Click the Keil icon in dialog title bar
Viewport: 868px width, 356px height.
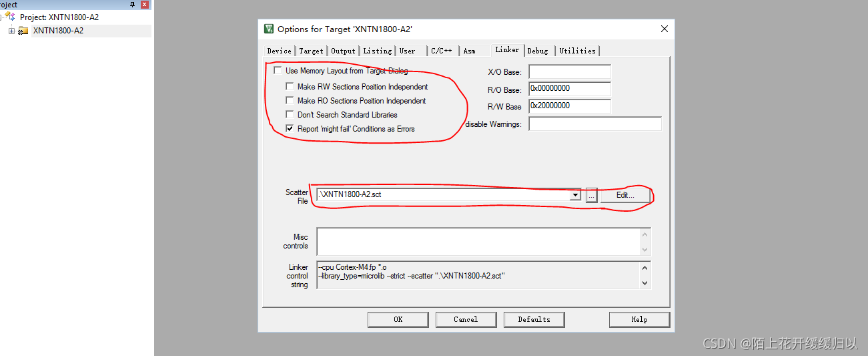(x=269, y=29)
